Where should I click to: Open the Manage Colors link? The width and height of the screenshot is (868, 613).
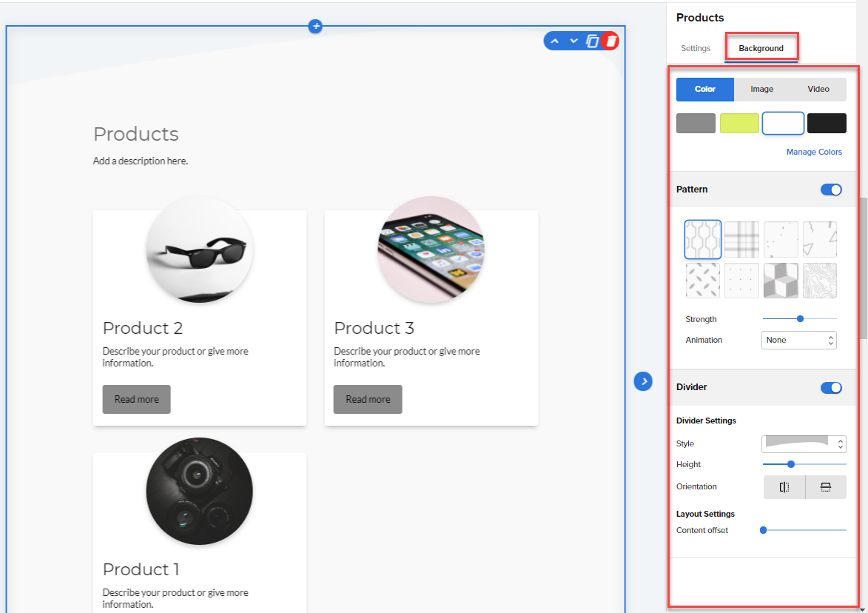click(x=814, y=152)
